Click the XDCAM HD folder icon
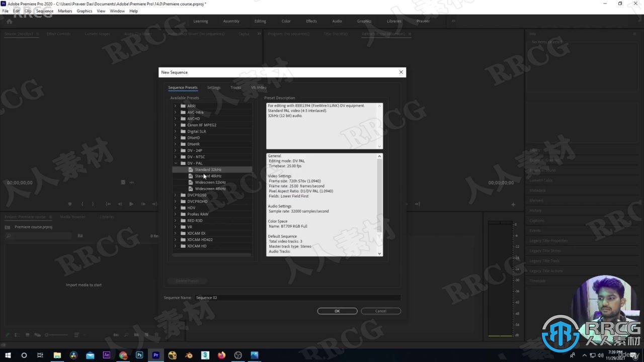The height and width of the screenshot is (362, 644). click(x=183, y=246)
